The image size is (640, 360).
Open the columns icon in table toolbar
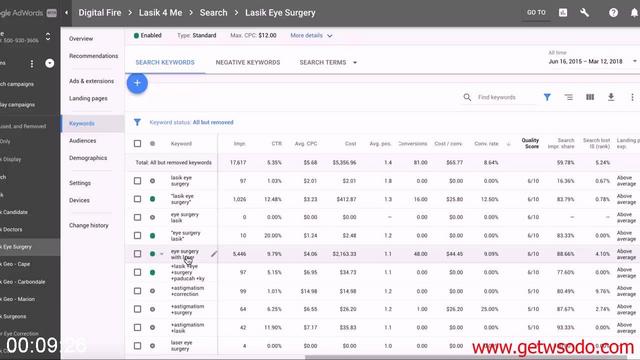590,97
